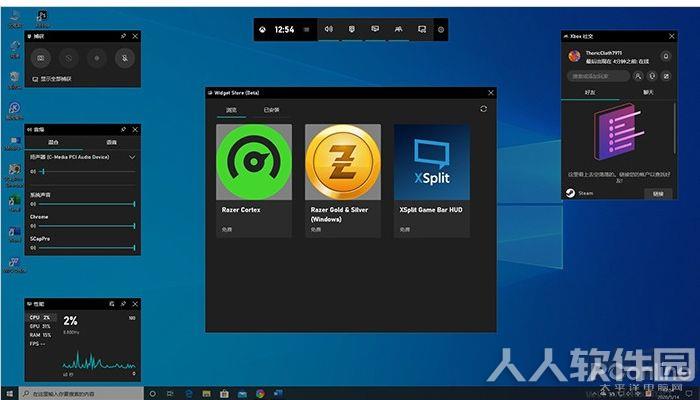Select the Installed tab in Widget Store

click(271, 110)
